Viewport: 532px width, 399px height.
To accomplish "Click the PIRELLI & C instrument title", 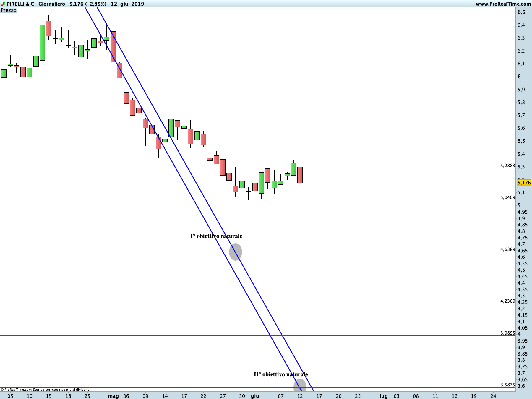I will coord(20,4).
